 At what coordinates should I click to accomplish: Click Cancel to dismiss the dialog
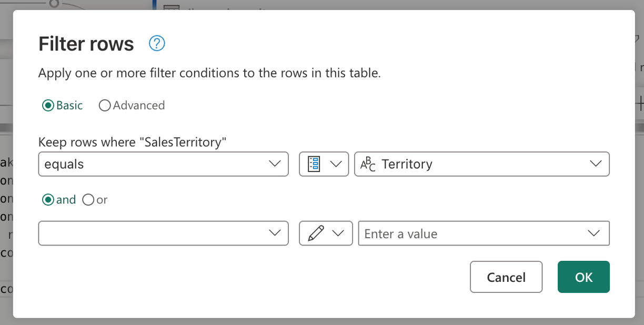coord(506,277)
